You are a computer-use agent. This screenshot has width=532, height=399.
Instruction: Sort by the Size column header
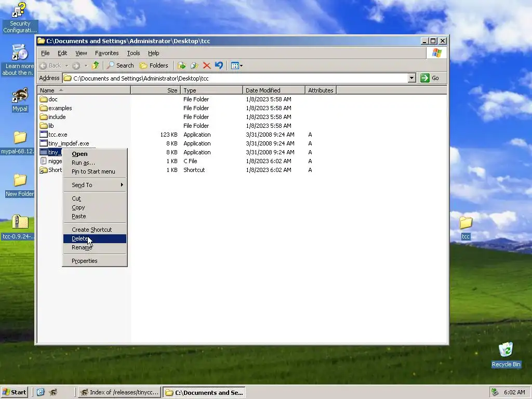click(155, 90)
